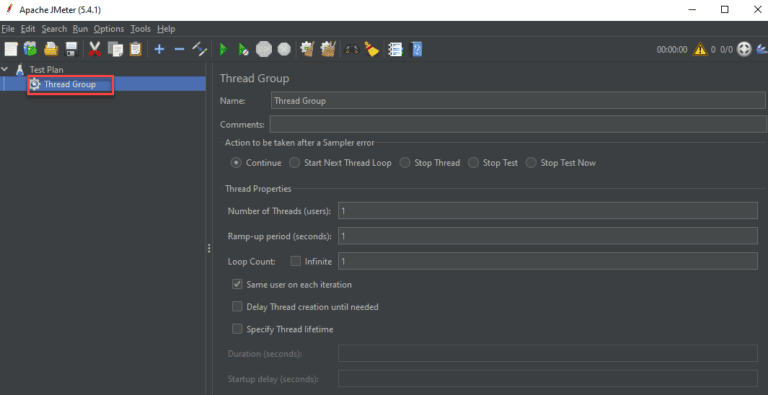Select the Thread Group tree item

click(x=70, y=84)
